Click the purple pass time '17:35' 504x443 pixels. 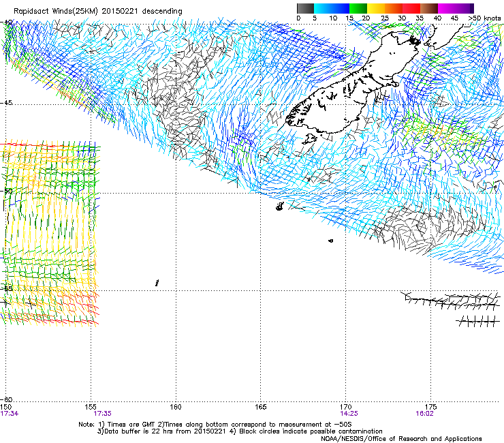[103, 414]
